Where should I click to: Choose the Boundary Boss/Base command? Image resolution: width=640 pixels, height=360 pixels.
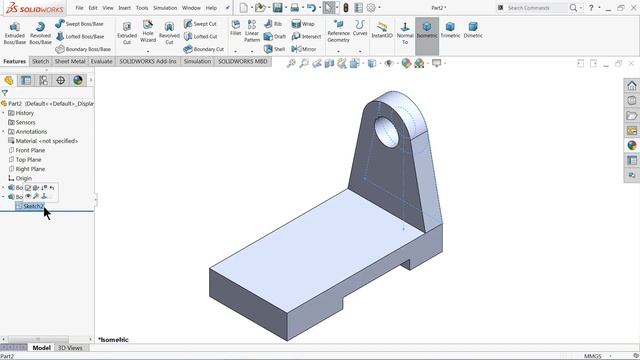coord(83,49)
